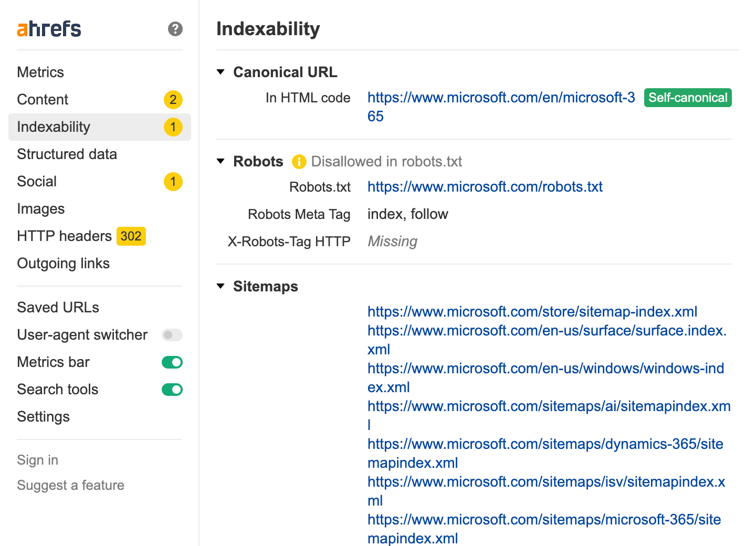The width and height of the screenshot is (756, 546).
Task: Click the Search tools label
Action: tap(58, 390)
